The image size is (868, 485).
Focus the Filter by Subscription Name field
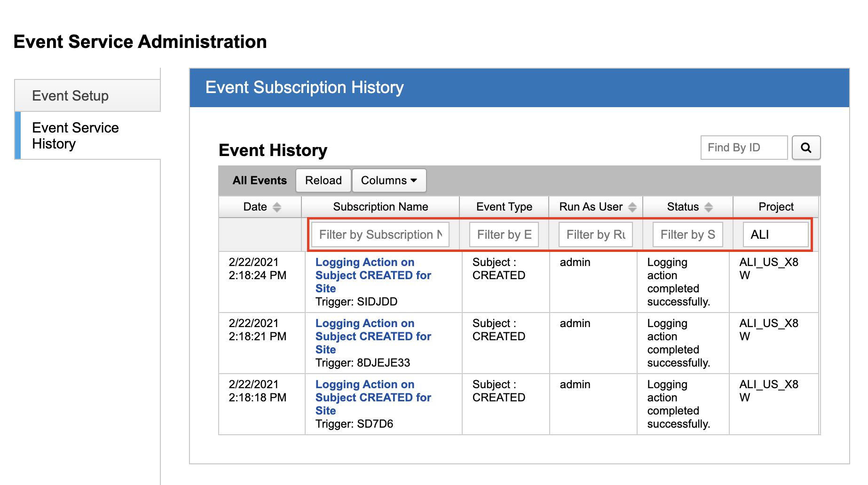[x=380, y=235]
